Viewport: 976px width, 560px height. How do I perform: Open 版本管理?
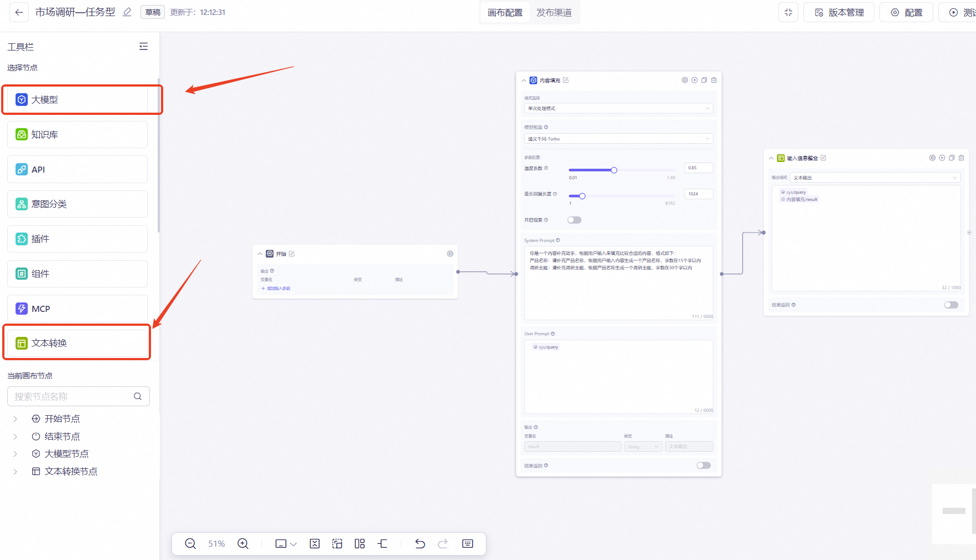[x=839, y=12]
